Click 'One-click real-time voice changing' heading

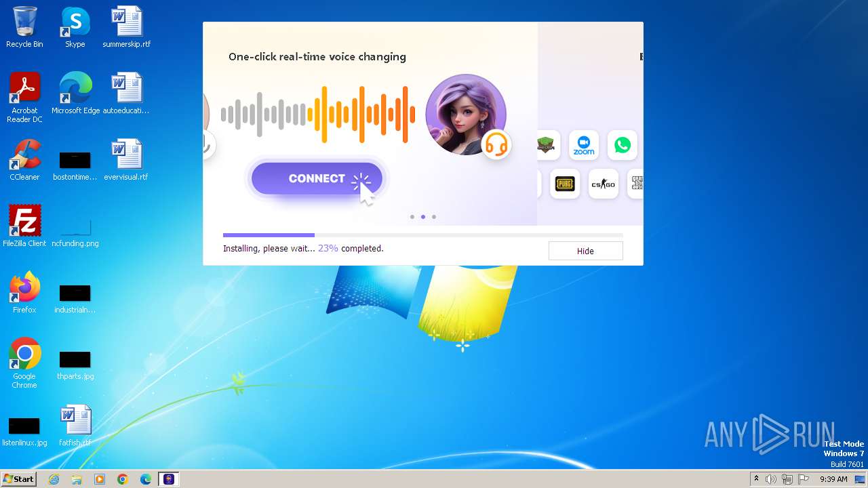click(x=317, y=57)
